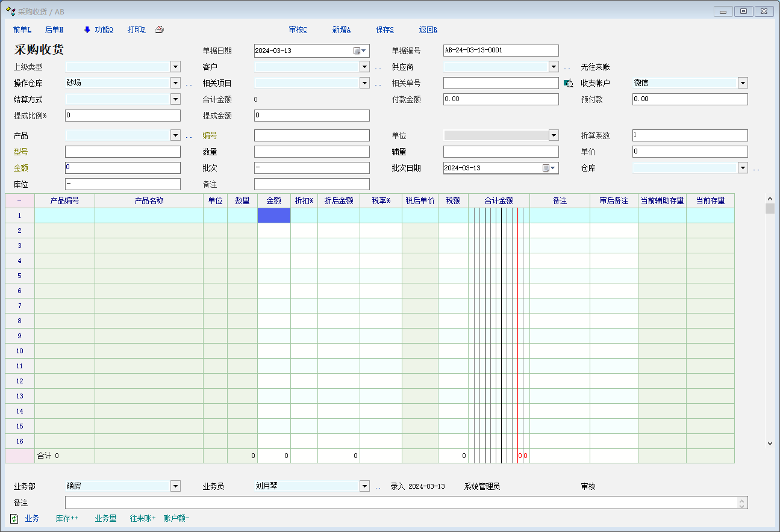The width and height of the screenshot is (780, 532).
Task: Go to previous document with 前单
Action: (x=22, y=29)
